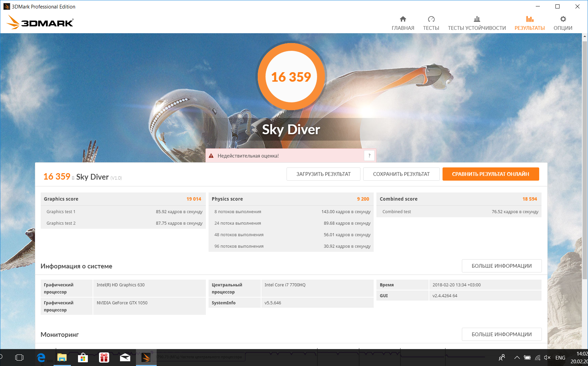Viewport: 588px width, 366px height.
Task: Open Больше информации for system info
Action: pos(502,266)
